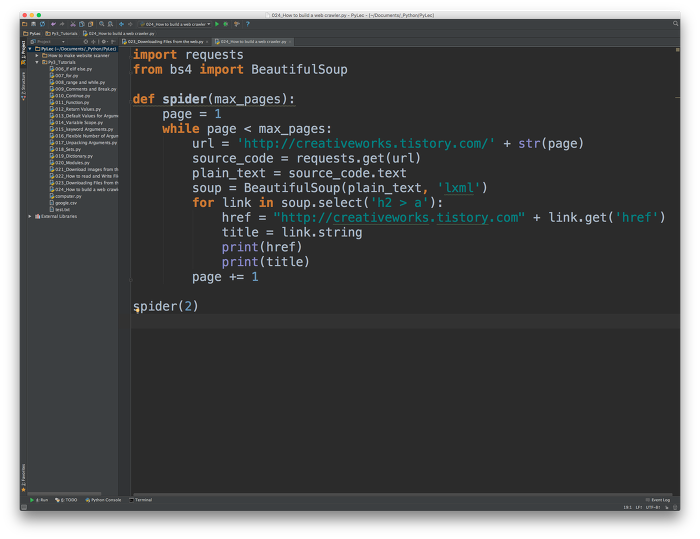The image size is (700, 539).
Task: Click the Copy toolbar icon
Action: pyautogui.click(x=82, y=24)
